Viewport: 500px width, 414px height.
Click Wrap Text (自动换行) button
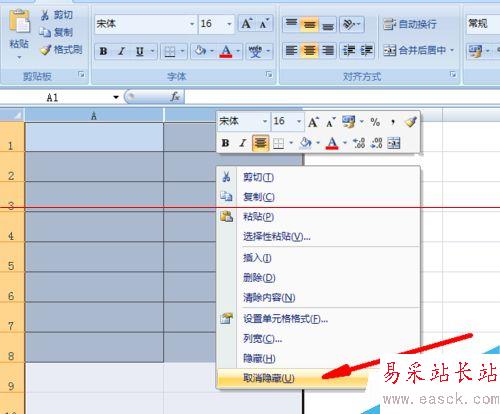pyautogui.click(x=410, y=24)
